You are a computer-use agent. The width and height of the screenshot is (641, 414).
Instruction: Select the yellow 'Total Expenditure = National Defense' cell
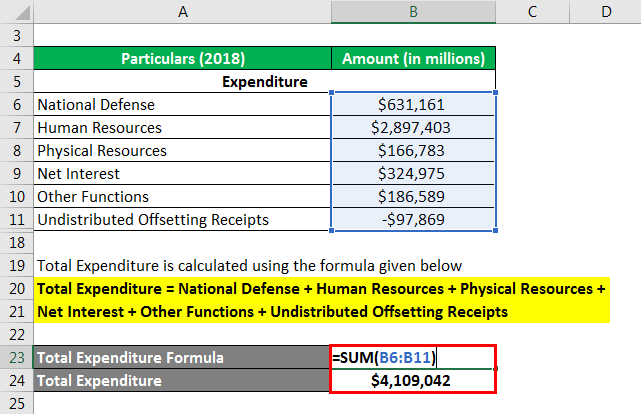click(x=322, y=289)
